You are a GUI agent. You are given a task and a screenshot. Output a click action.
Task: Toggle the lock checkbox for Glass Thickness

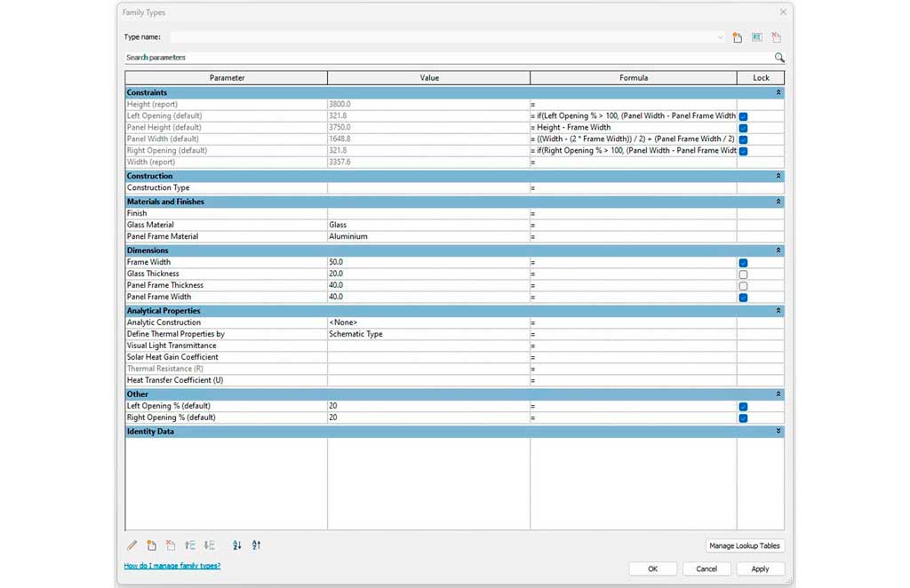(743, 274)
